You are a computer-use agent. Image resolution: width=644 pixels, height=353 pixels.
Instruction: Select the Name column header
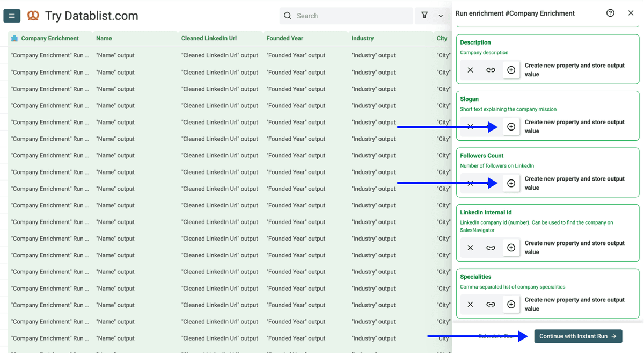(135, 39)
